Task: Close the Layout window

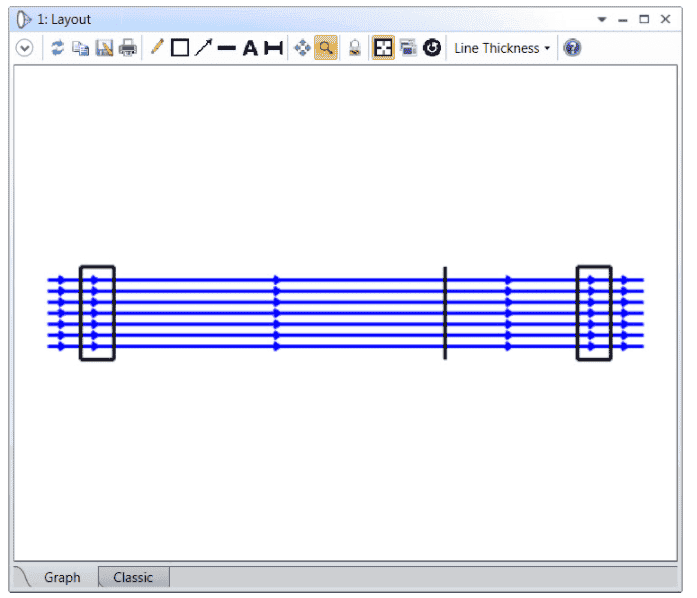Action: click(665, 19)
